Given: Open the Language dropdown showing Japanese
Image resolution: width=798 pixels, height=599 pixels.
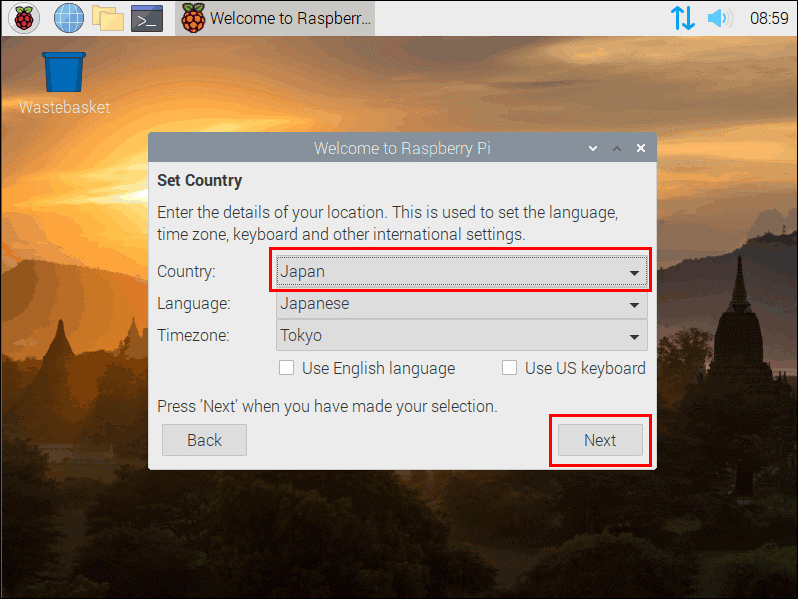Looking at the screenshot, I should pyautogui.click(x=462, y=304).
